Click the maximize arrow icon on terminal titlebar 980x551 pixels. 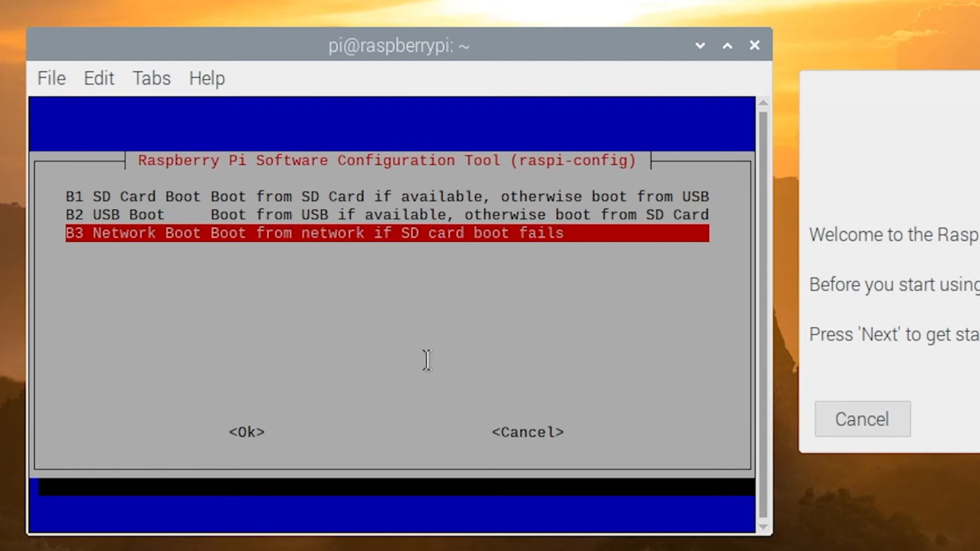727,45
